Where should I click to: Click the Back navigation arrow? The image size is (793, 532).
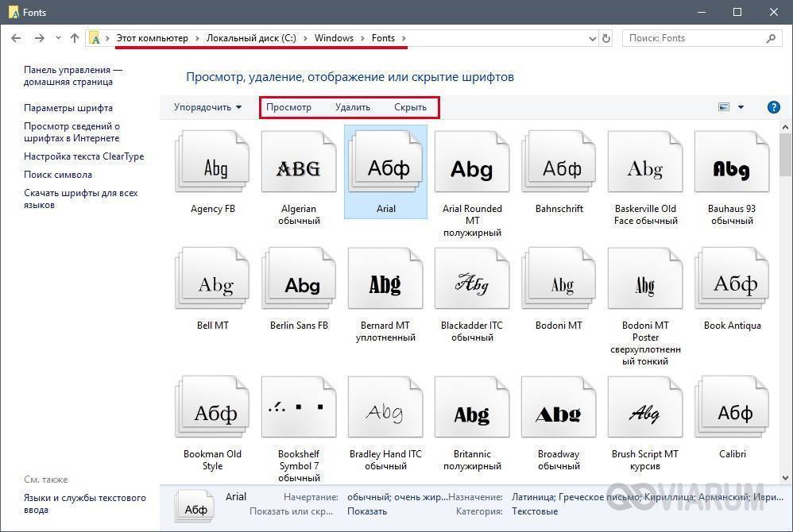pos(16,38)
